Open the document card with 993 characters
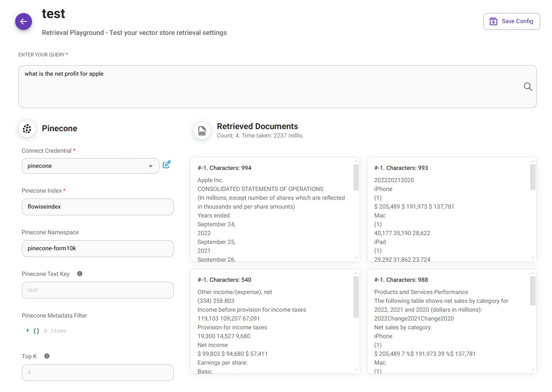Screen dimensions: 552x392 pyautogui.click(x=451, y=209)
